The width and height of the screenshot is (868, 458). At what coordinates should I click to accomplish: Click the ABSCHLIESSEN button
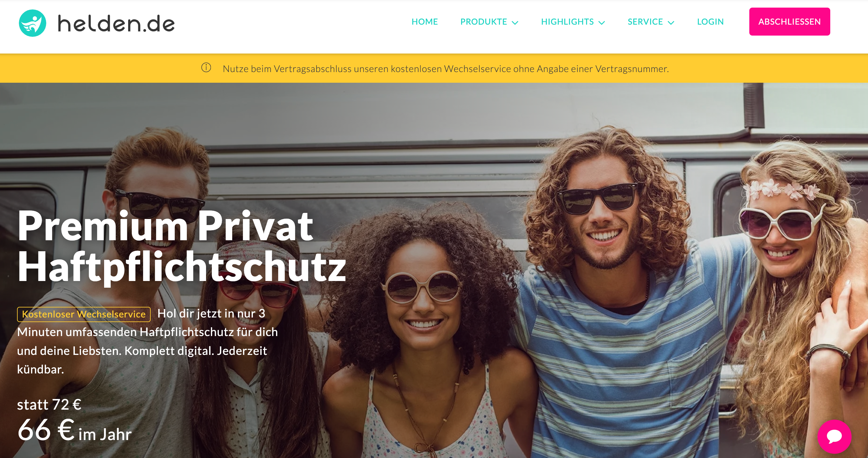789,22
